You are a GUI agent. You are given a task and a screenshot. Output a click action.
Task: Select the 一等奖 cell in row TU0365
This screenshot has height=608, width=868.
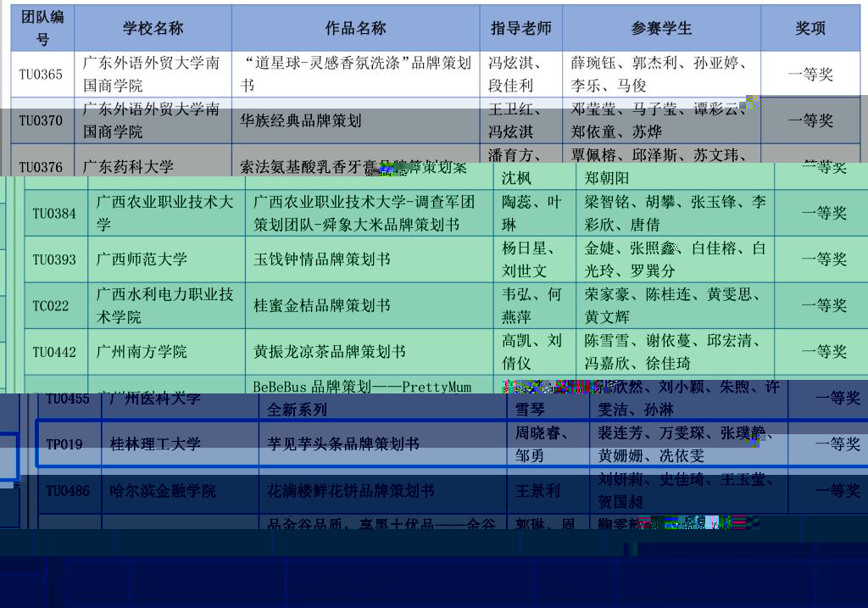pyautogui.click(x=810, y=75)
